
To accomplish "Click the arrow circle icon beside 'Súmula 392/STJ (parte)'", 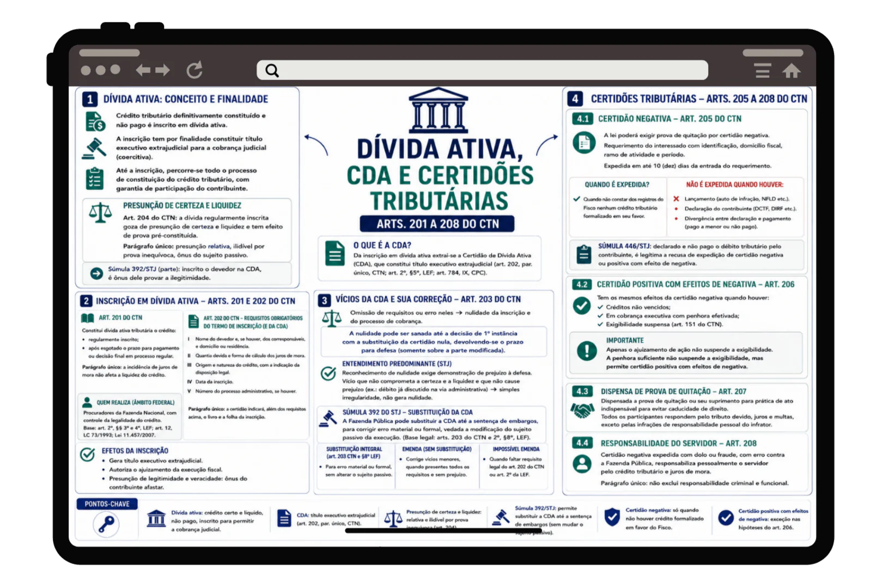I will tap(96, 273).
